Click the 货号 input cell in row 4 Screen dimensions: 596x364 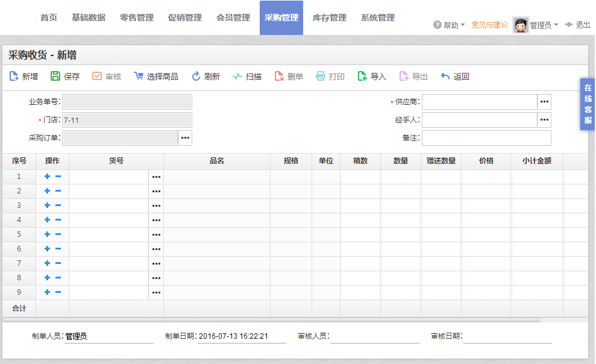click(108, 220)
